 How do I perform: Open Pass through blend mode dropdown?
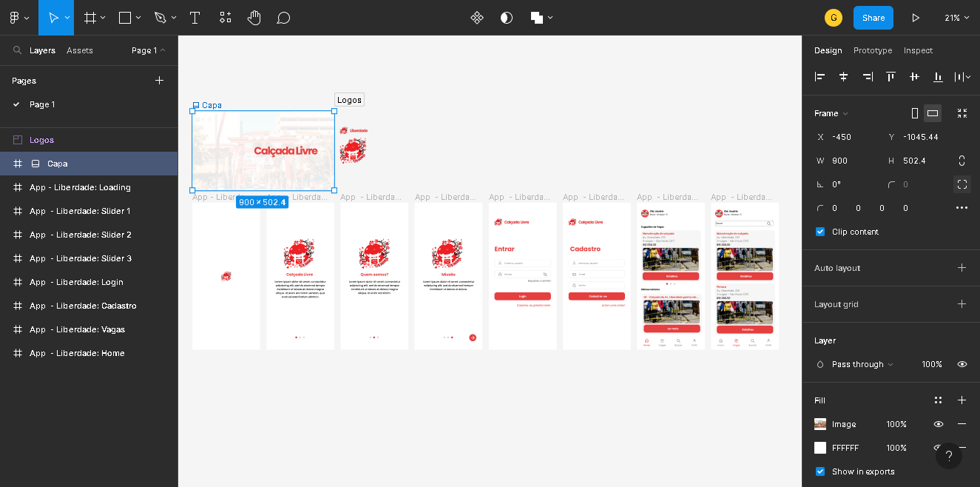tap(862, 364)
